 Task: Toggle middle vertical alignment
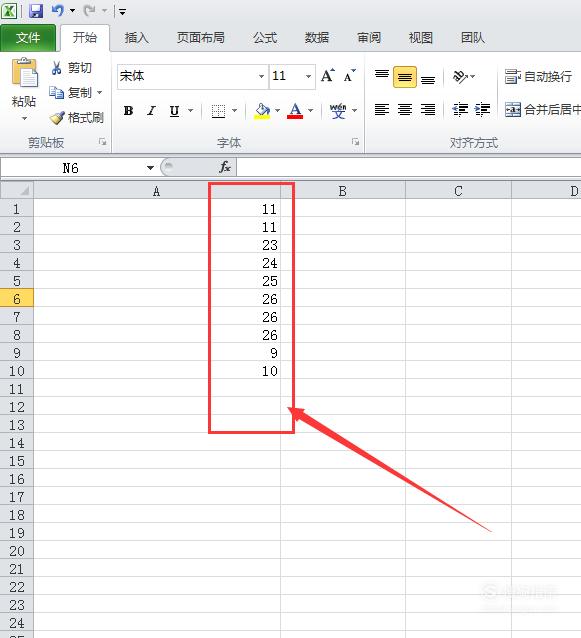(x=405, y=77)
